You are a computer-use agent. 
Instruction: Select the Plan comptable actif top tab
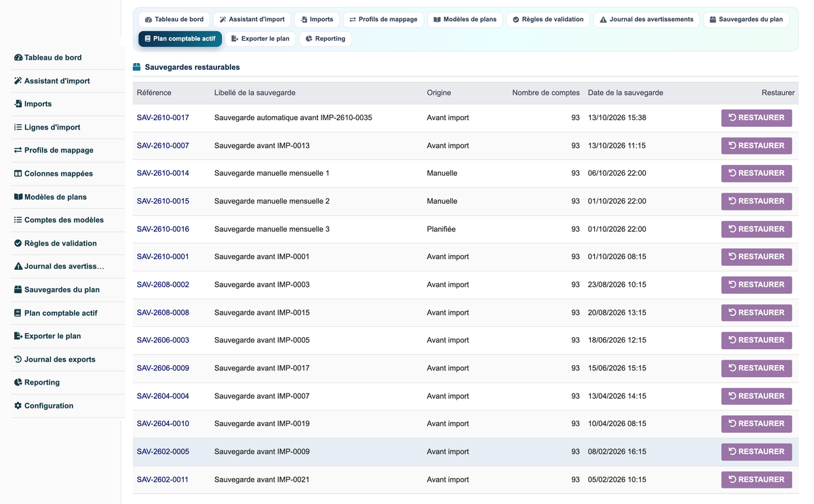coord(180,39)
